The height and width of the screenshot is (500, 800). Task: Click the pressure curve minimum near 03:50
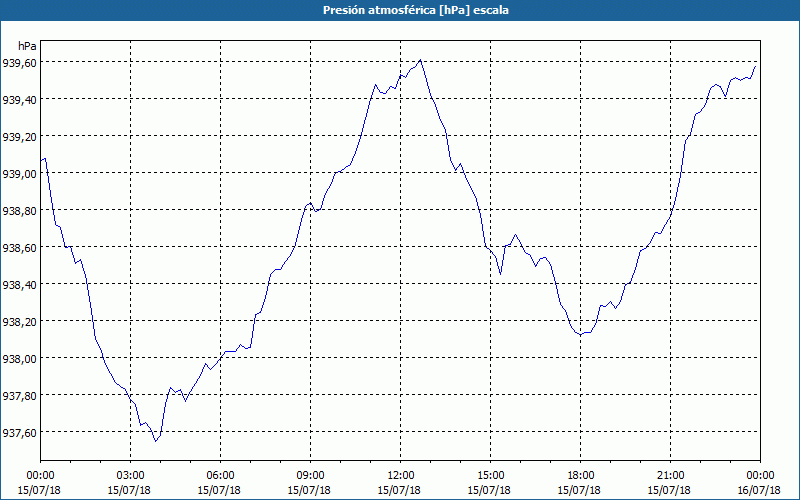point(156,441)
